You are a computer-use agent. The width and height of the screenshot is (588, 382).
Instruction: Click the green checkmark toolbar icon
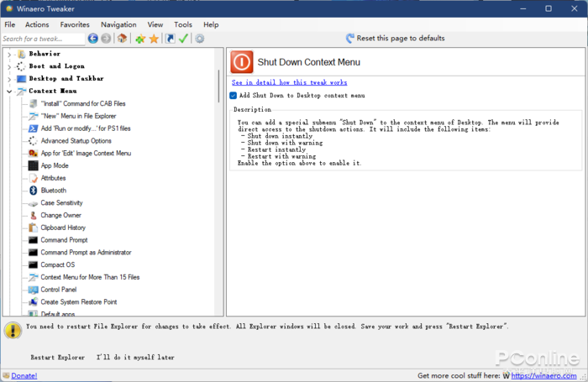184,39
